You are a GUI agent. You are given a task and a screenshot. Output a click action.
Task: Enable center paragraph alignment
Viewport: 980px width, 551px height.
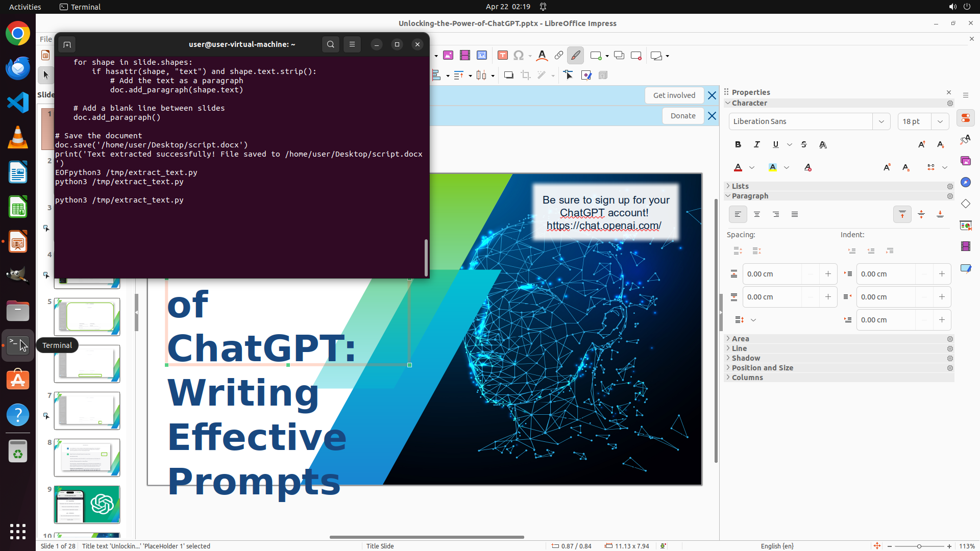click(x=757, y=214)
